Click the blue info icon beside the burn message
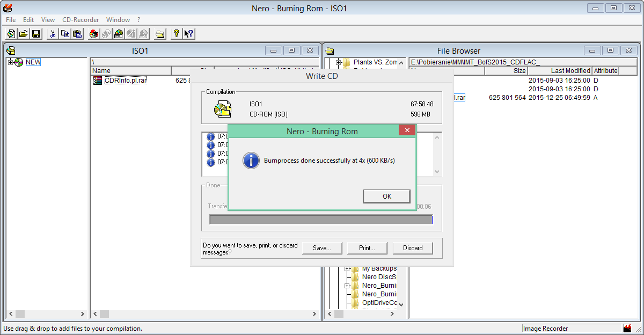 tap(251, 160)
